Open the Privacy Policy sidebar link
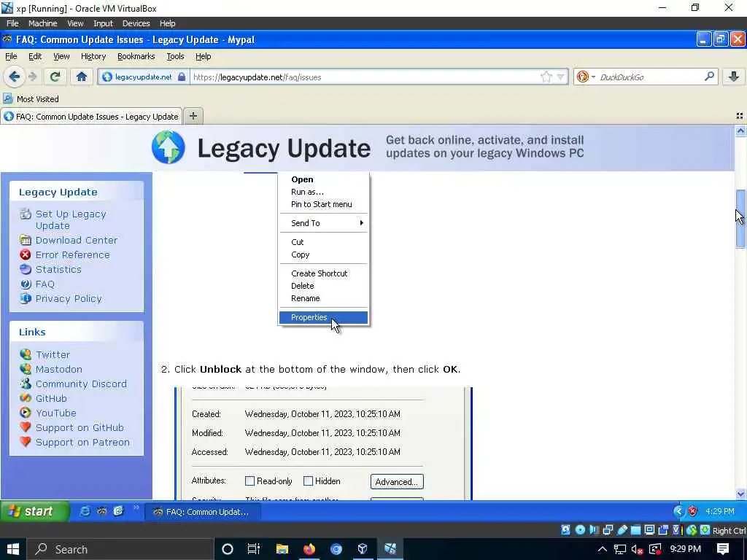747x560 pixels. [x=69, y=298]
